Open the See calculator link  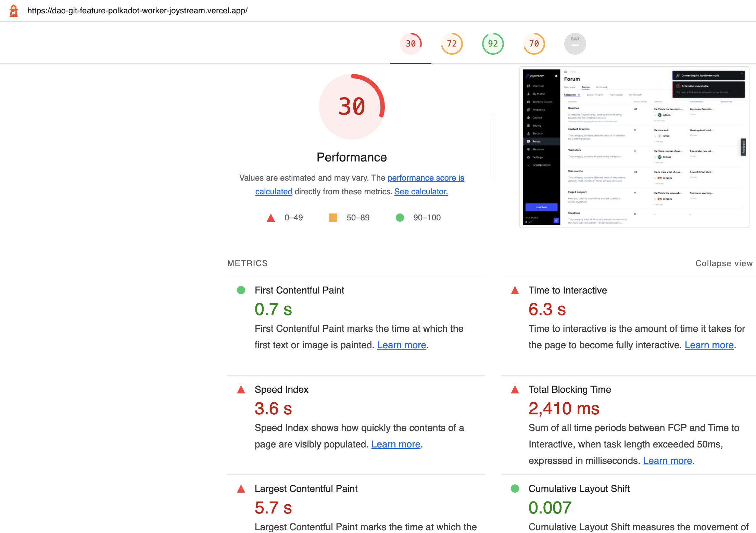pos(421,192)
